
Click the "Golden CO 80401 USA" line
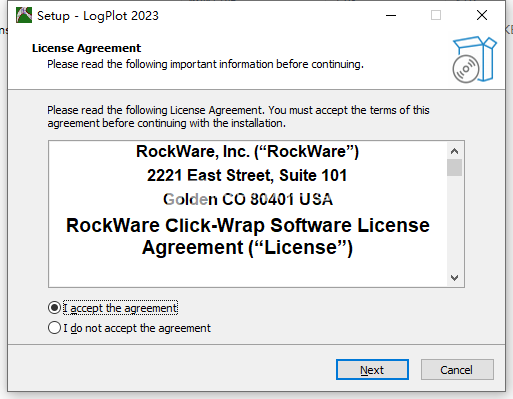click(x=248, y=199)
